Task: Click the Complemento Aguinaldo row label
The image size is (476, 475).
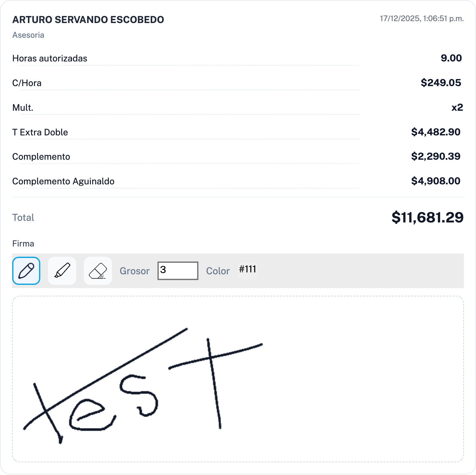Action: coord(63,181)
